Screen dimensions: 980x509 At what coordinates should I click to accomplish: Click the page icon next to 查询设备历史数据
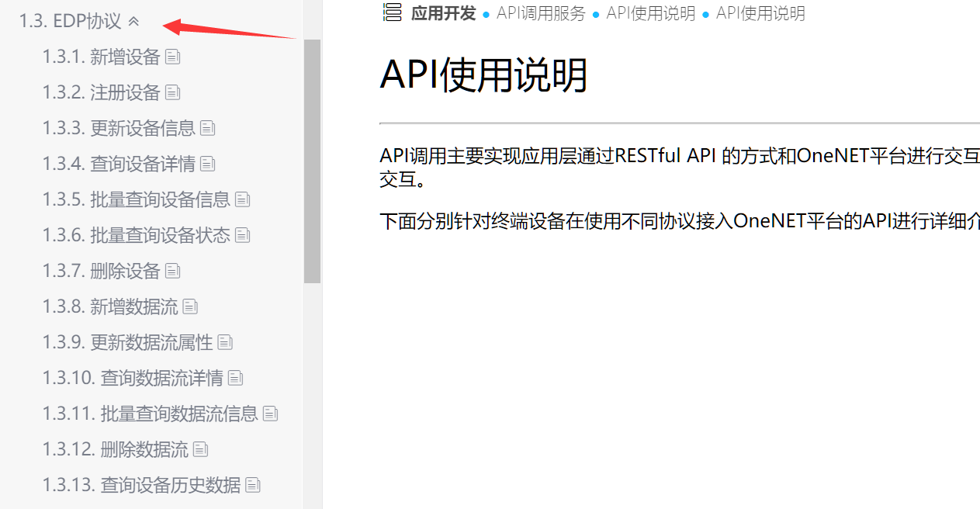[252, 484]
